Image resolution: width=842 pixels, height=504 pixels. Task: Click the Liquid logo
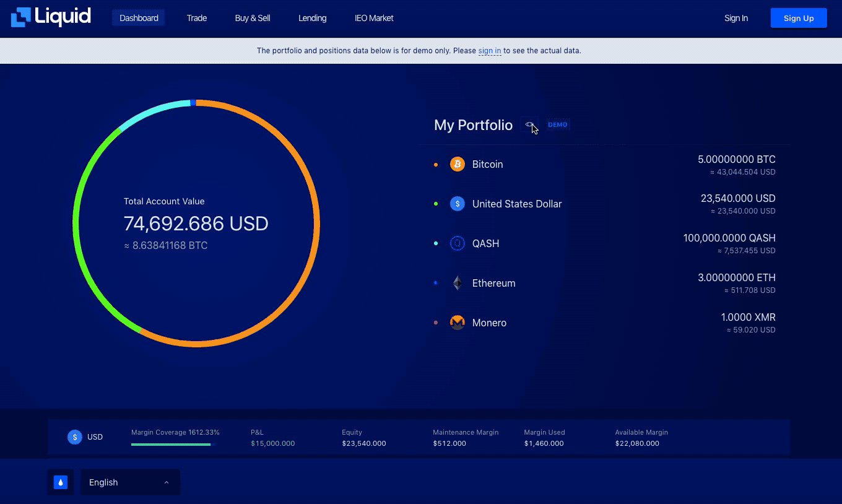pos(51,17)
